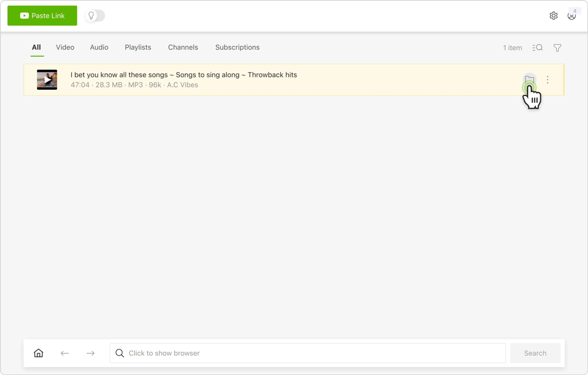Open the three-dot more options menu
The height and width of the screenshot is (375, 588).
coord(547,80)
